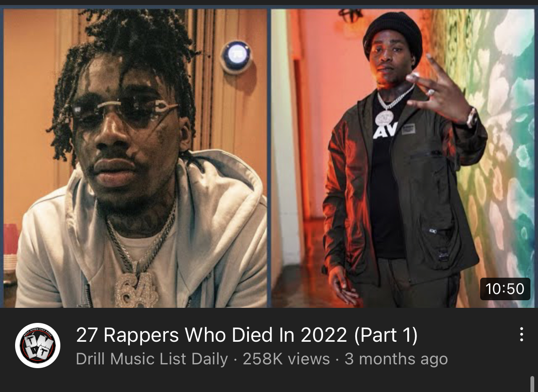Click the scrollbar handle at bottom right
Screen dimensions: 538x392
click(x=532, y=384)
